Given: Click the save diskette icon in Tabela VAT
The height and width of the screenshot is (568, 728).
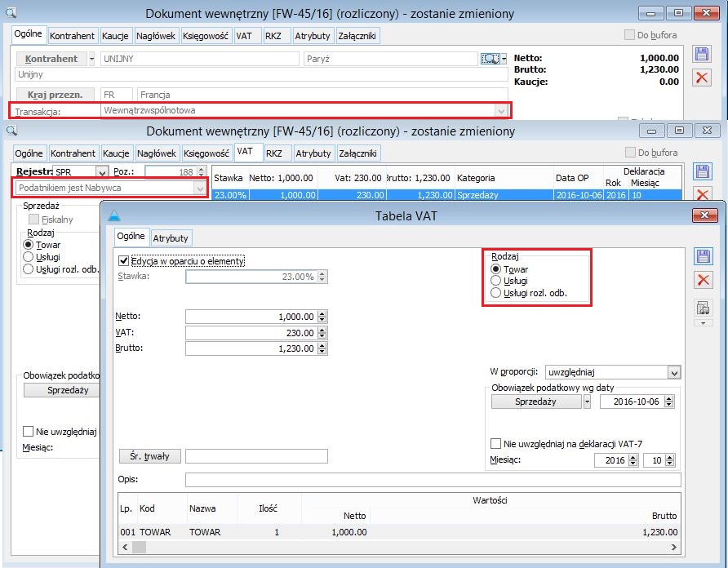Looking at the screenshot, I should click(x=703, y=255).
